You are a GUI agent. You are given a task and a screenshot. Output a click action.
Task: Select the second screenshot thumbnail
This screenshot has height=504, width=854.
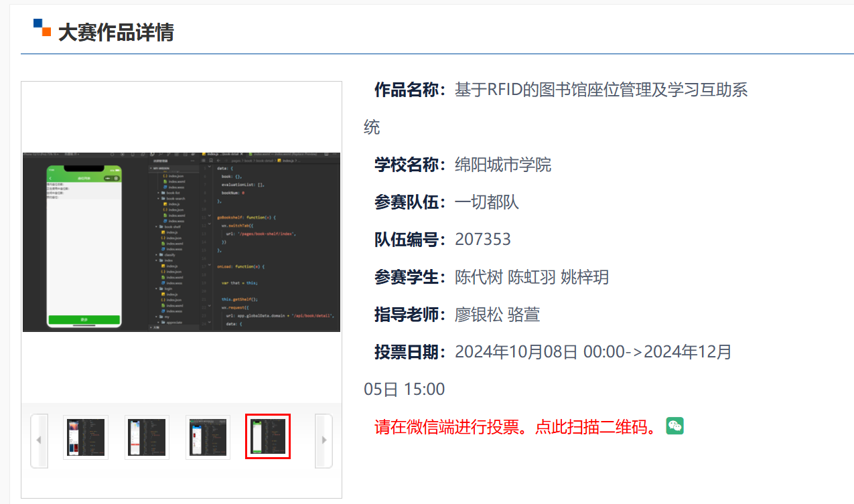(x=147, y=438)
